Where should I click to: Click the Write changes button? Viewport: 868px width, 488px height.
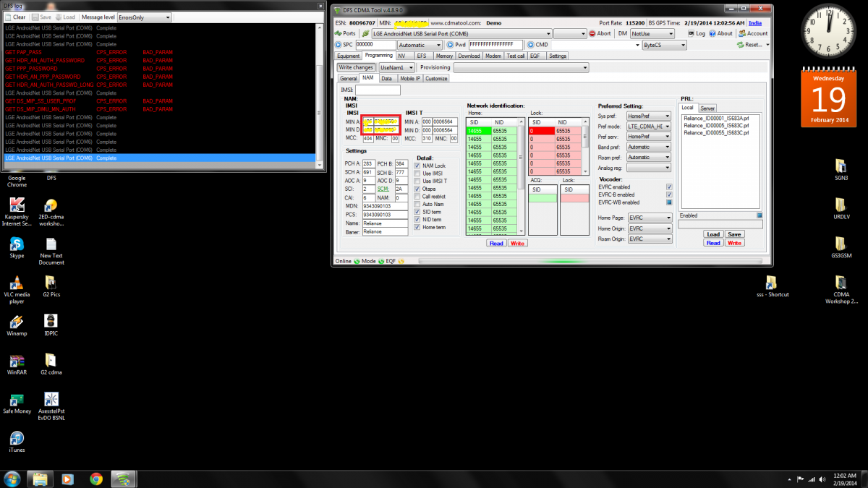point(356,67)
